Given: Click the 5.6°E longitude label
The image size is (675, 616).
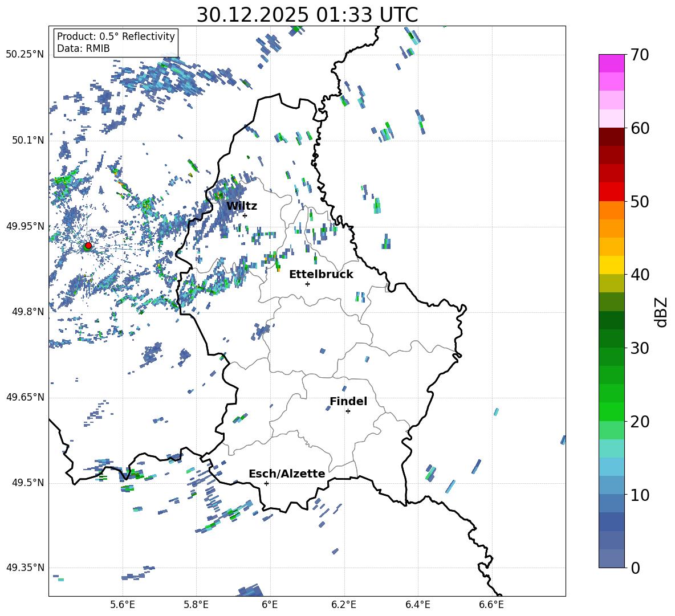Looking at the screenshot, I should (123, 605).
